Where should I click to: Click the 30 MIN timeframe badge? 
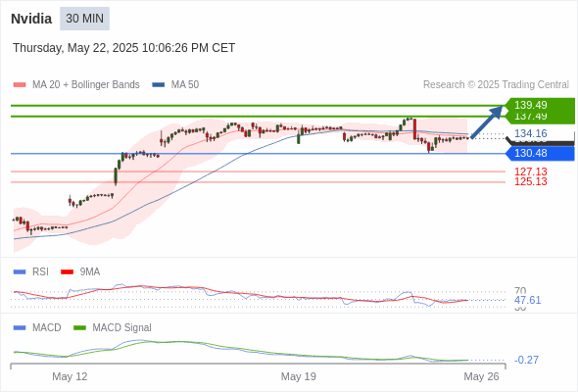[84, 19]
